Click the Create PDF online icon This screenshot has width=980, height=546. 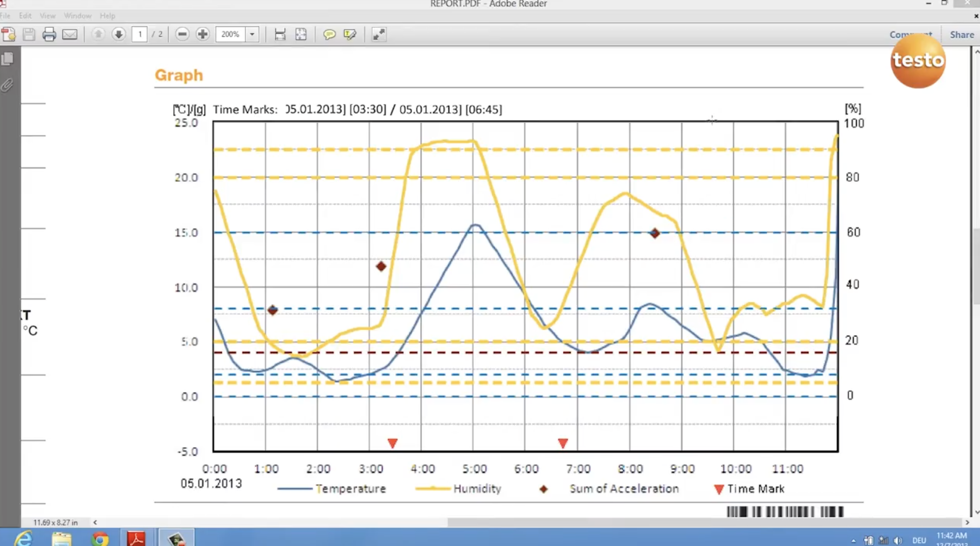pos(9,34)
